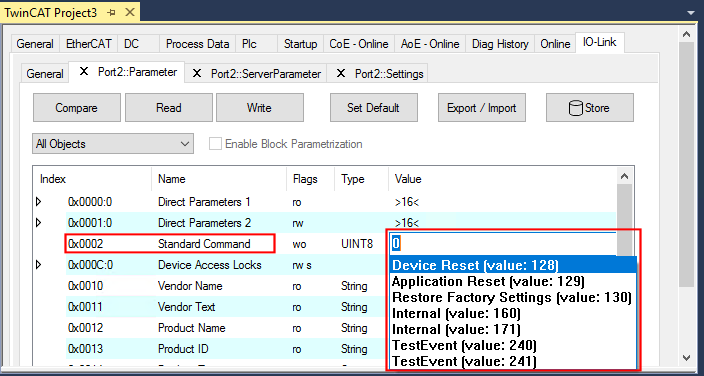Click the Export / Import button

coord(481,108)
